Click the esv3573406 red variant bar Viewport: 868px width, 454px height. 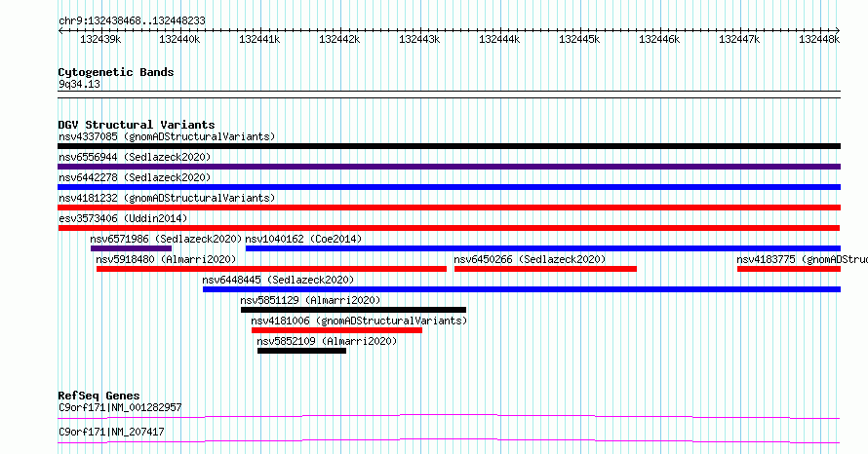(449, 228)
